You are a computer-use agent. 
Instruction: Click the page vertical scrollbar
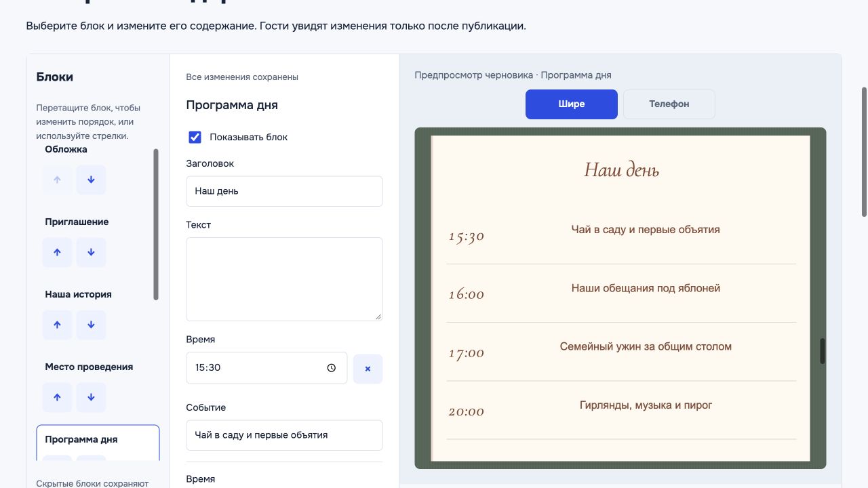[x=864, y=152]
